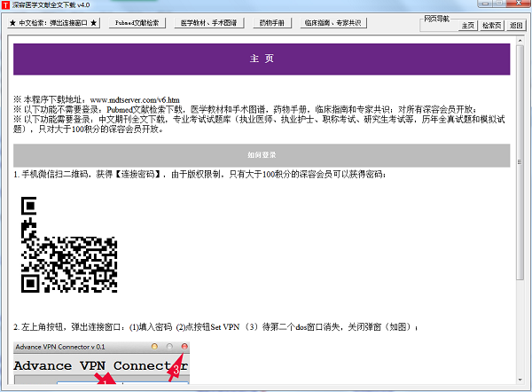Click the 返回 navigation button
Viewport: 532px width, 392px height.
(516, 26)
